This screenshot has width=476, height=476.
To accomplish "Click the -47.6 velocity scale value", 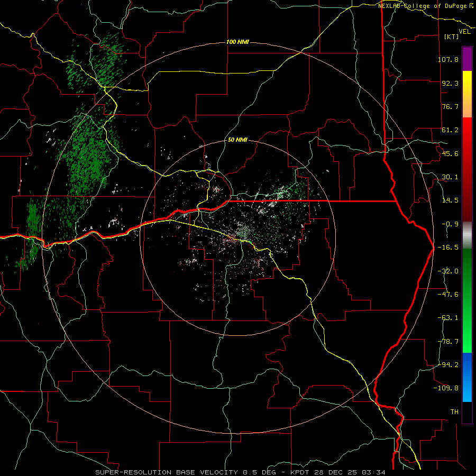I will pos(448,295).
